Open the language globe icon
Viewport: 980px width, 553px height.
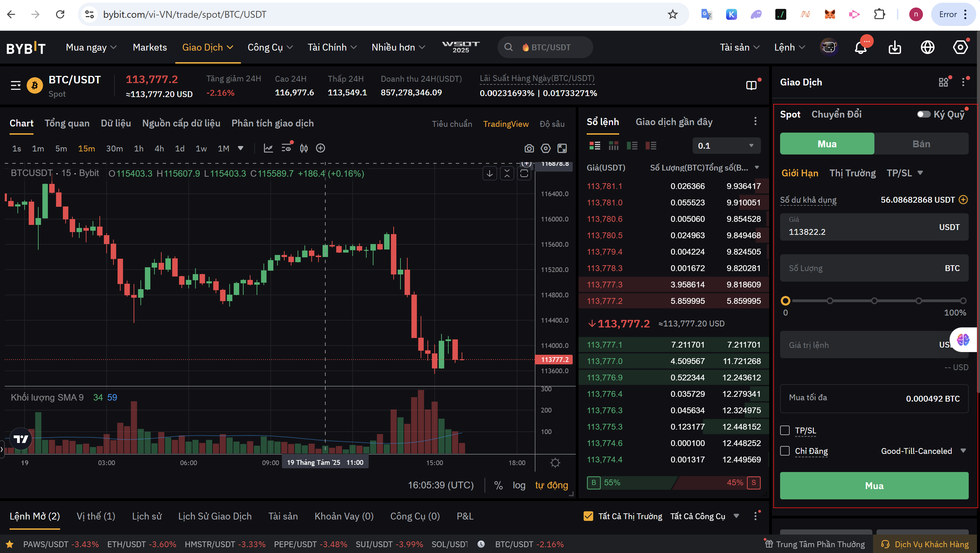point(927,48)
